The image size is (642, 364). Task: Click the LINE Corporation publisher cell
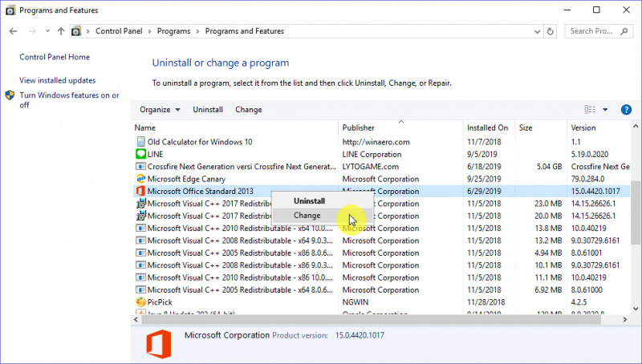(x=372, y=154)
